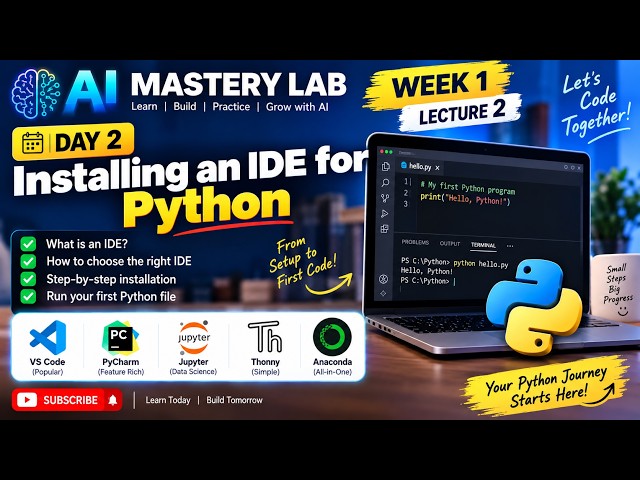Click the python hello.py terminal command

[x=481, y=264]
